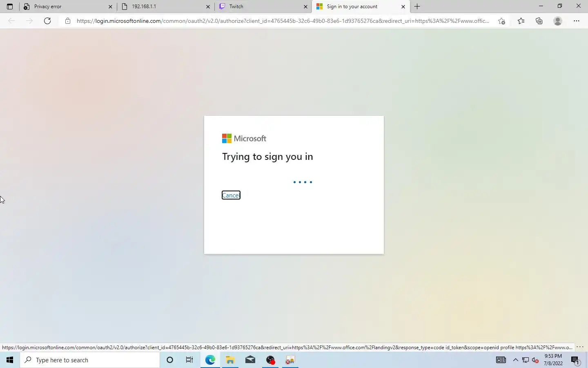Select the Sign in to your account tab
Viewport: 588px width, 368px height.
point(361,7)
